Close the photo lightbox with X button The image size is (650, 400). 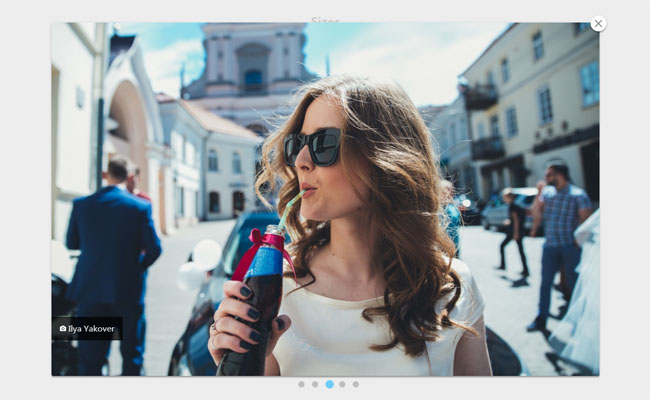point(598,23)
